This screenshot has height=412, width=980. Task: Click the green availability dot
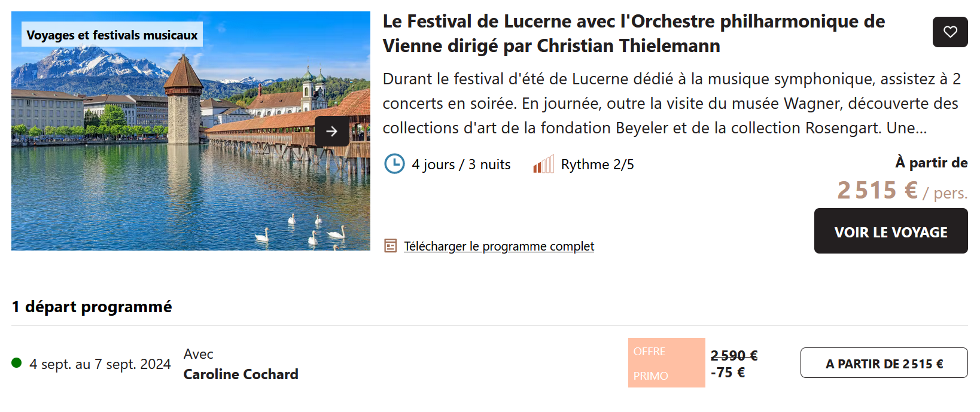[17, 363]
